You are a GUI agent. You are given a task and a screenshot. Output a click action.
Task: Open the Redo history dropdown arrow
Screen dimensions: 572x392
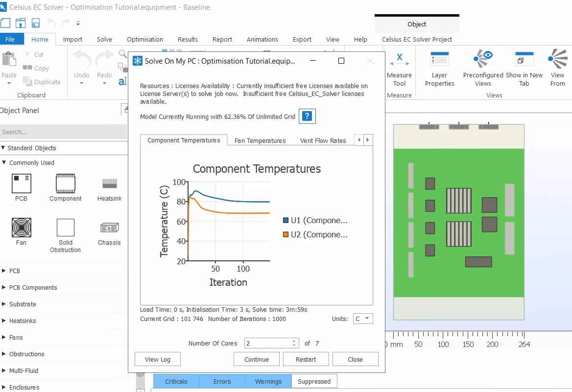click(x=104, y=83)
